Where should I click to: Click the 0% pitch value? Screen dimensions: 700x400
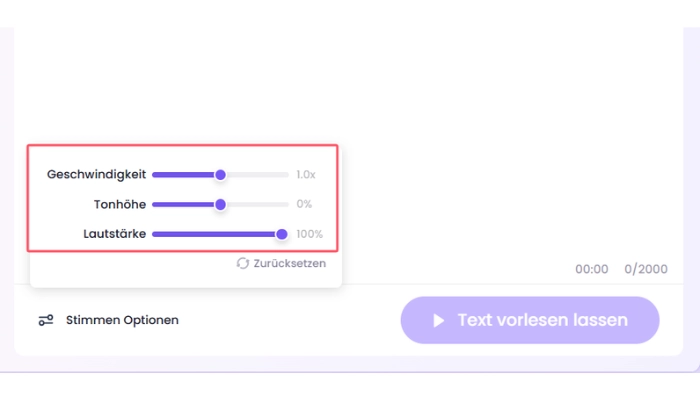(304, 204)
